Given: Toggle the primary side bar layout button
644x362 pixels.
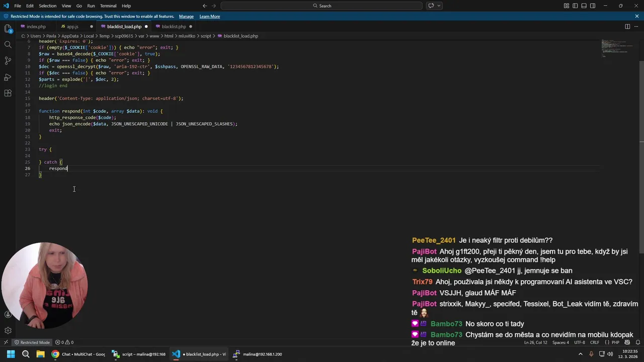Looking at the screenshot, I should pos(575,6).
